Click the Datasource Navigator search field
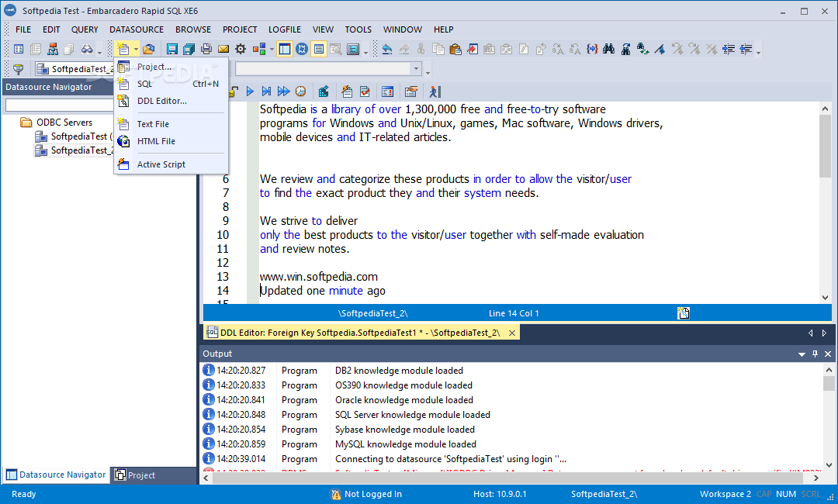The width and height of the screenshot is (838, 504). click(59, 105)
